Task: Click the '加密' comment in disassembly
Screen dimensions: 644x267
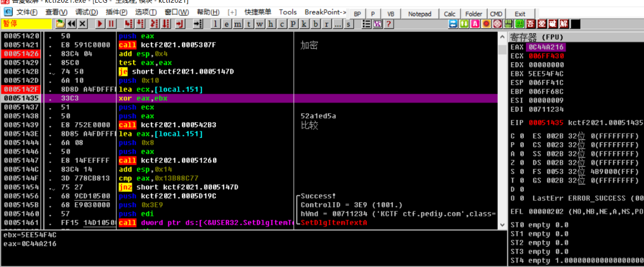Action: pos(309,46)
